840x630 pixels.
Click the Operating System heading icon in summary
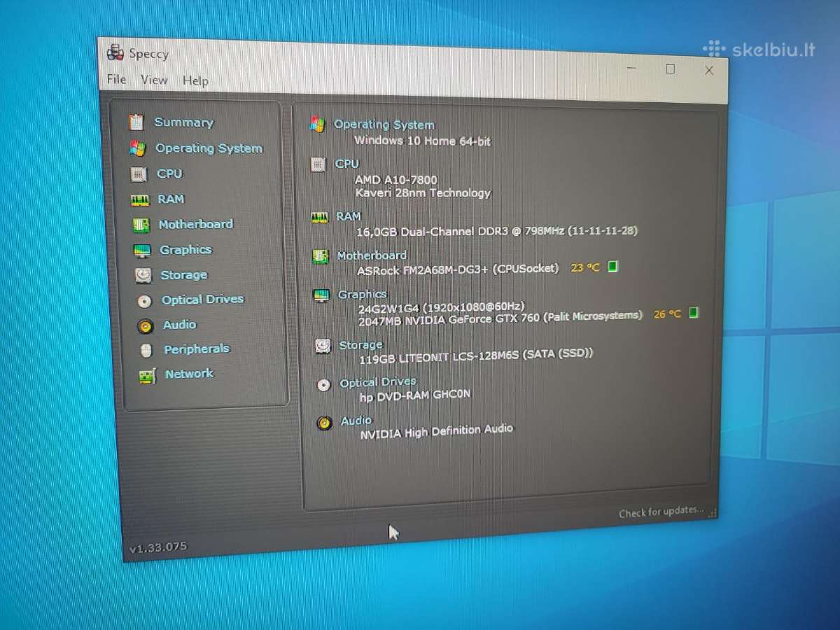point(317,125)
